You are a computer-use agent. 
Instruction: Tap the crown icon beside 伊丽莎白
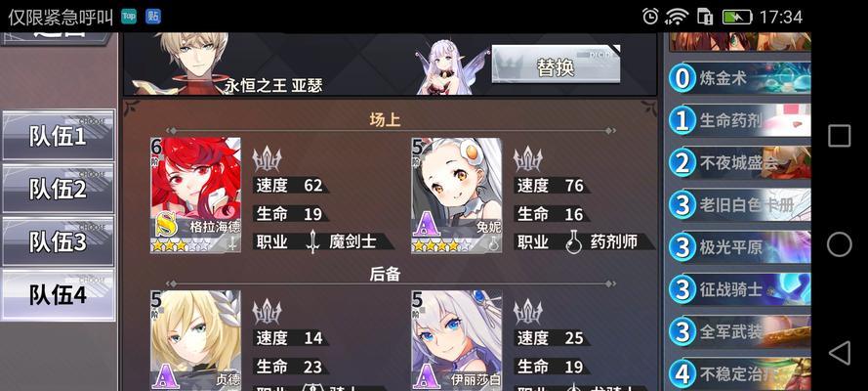(527, 311)
